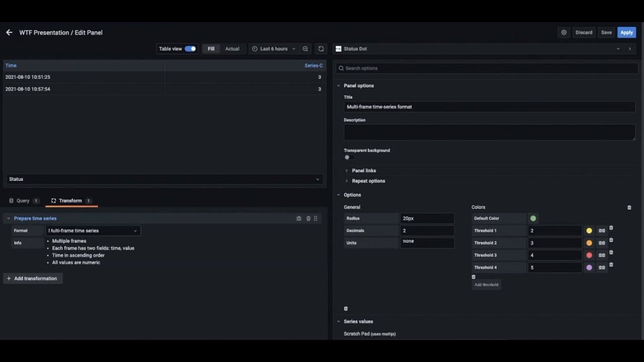Grab the drag handle of Prepare time series
Image resolution: width=644 pixels, height=362 pixels.
point(316,219)
